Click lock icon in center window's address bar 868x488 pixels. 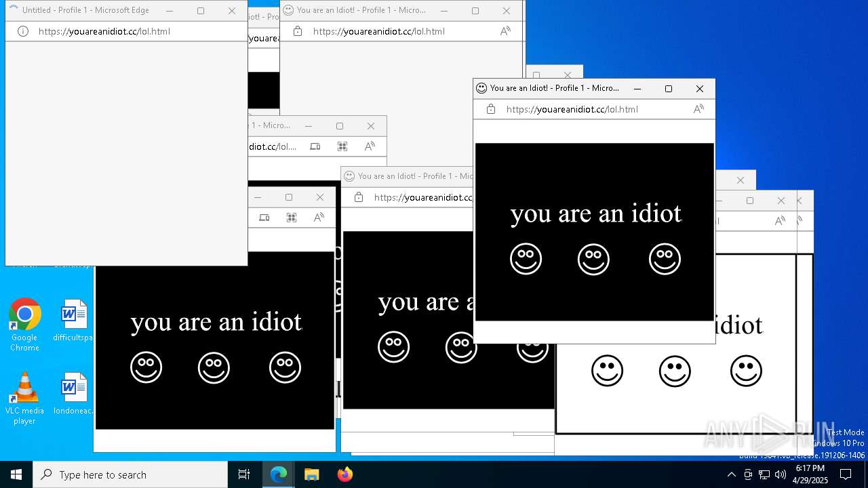coord(359,197)
